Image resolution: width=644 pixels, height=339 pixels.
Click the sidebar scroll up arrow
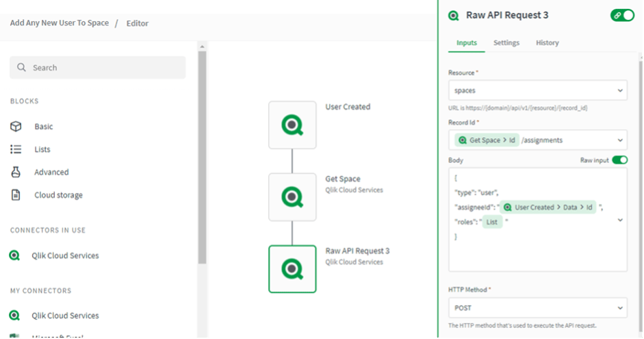[x=202, y=47]
